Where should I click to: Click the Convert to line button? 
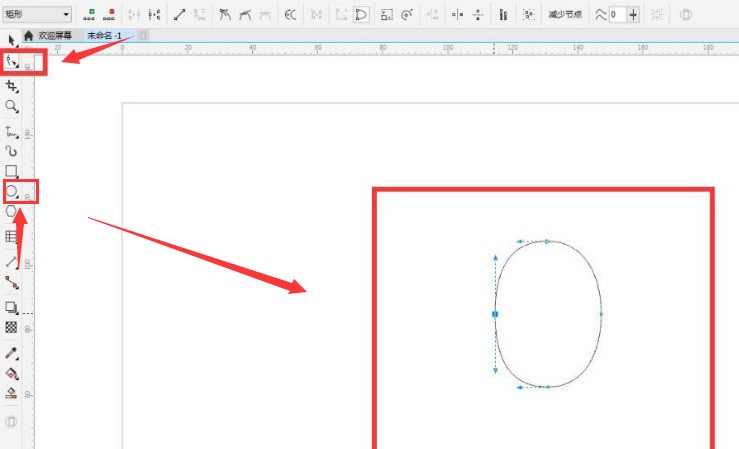pyautogui.click(x=179, y=15)
